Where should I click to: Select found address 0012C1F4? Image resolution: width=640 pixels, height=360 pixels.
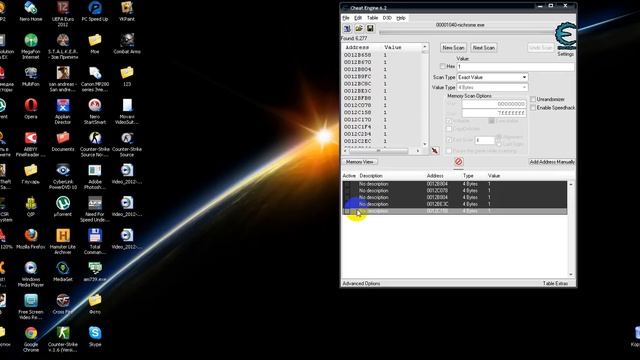pos(358,127)
